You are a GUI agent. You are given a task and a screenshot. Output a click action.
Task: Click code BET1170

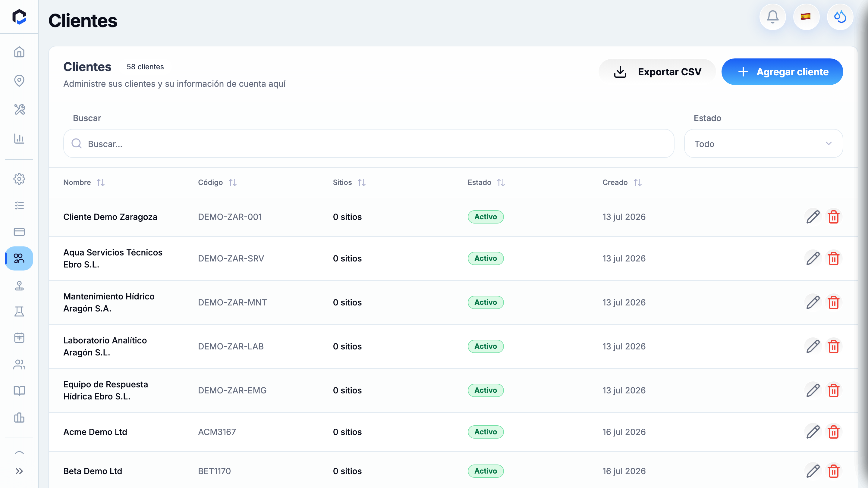point(214,471)
